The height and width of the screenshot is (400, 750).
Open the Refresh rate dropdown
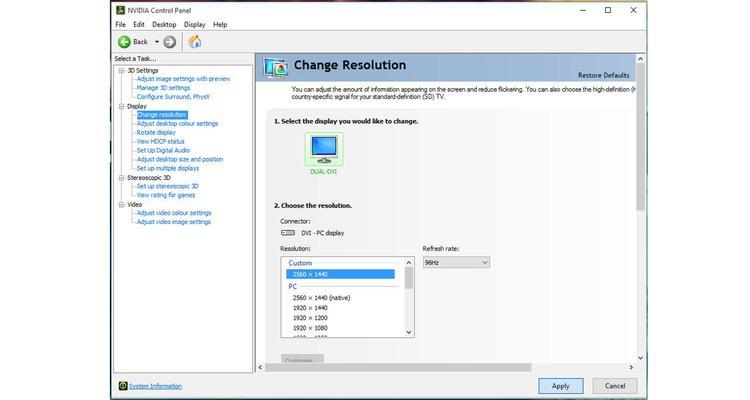point(455,262)
